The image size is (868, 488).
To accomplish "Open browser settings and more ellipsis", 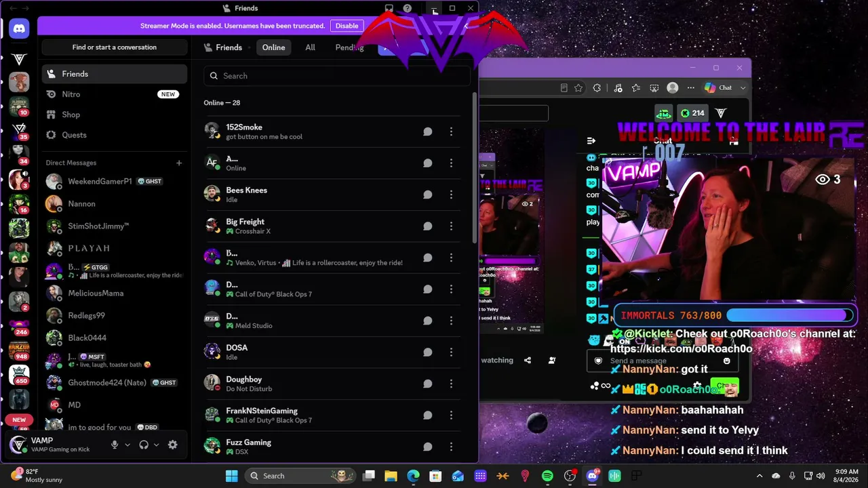I will pyautogui.click(x=690, y=87).
